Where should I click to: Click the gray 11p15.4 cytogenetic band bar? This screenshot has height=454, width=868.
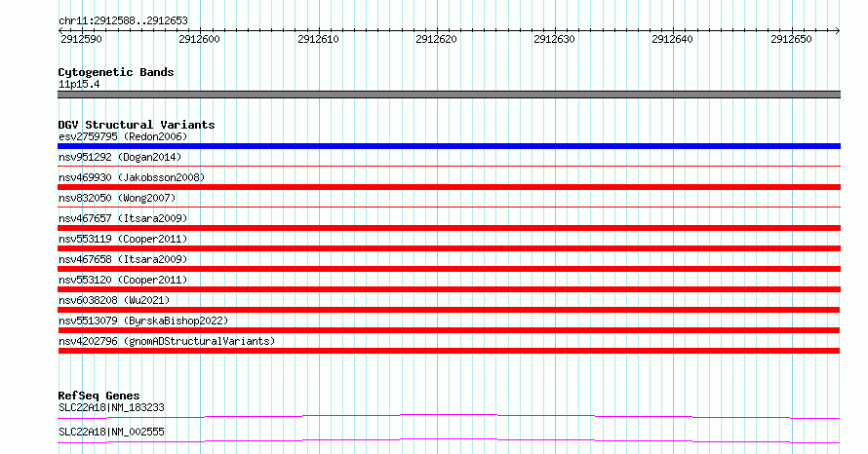click(449, 95)
